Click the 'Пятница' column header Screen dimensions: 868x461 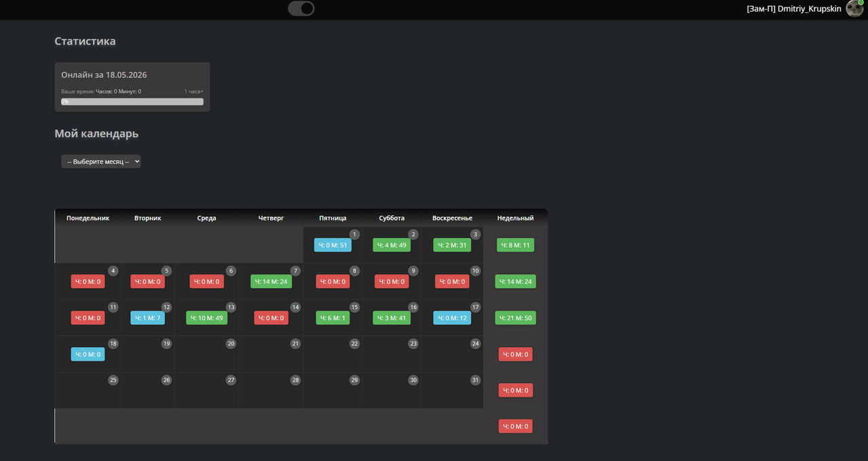pos(333,218)
